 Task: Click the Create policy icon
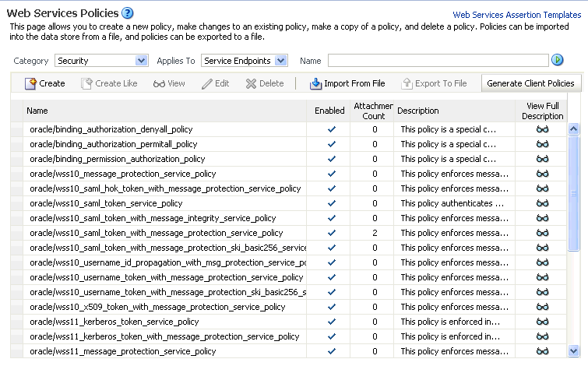point(30,83)
